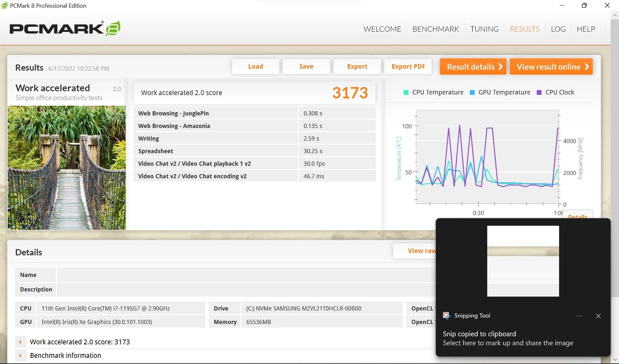Screen dimensions: 619x364
Task: Click the scroll down arrow of page scrollbar
Action: click(x=615, y=359)
